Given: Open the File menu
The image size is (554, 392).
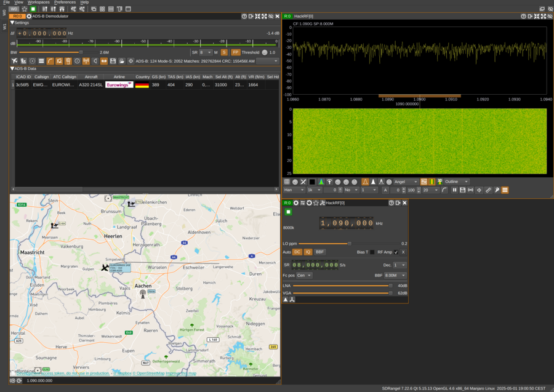Looking at the screenshot, I should click(x=6, y=2).
